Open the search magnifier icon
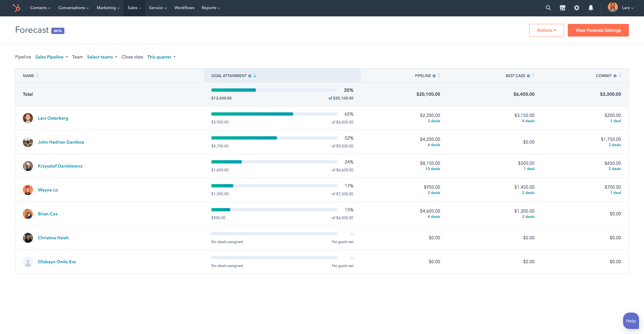Image resolution: width=644 pixels, height=334 pixels. [x=548, y=8]
